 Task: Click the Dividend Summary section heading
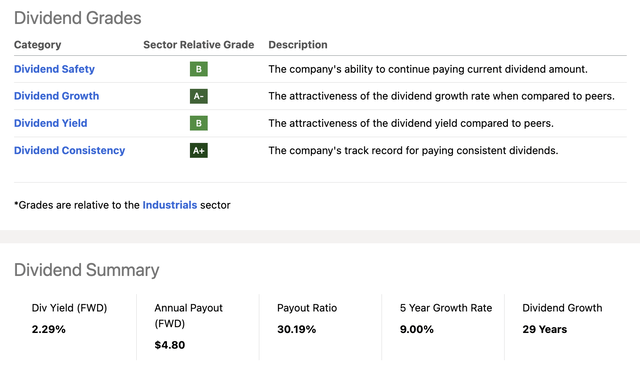pyautogui.click(x=87, y=270)
